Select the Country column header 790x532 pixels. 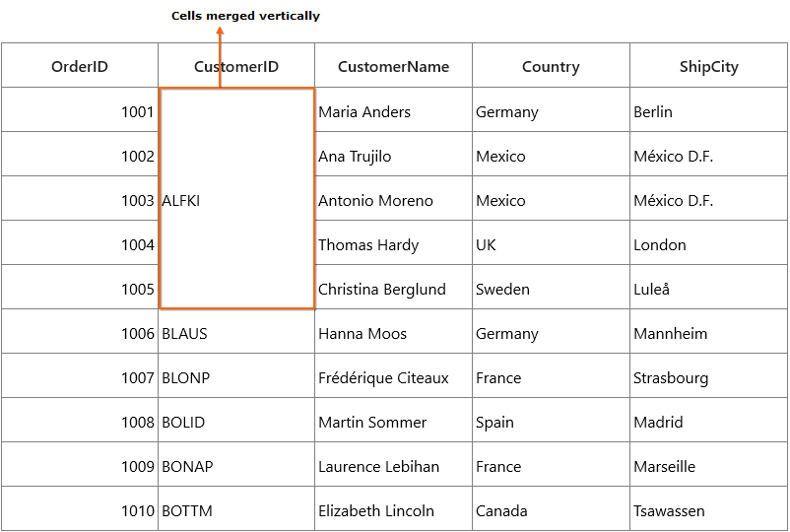[x=551, y=65]
